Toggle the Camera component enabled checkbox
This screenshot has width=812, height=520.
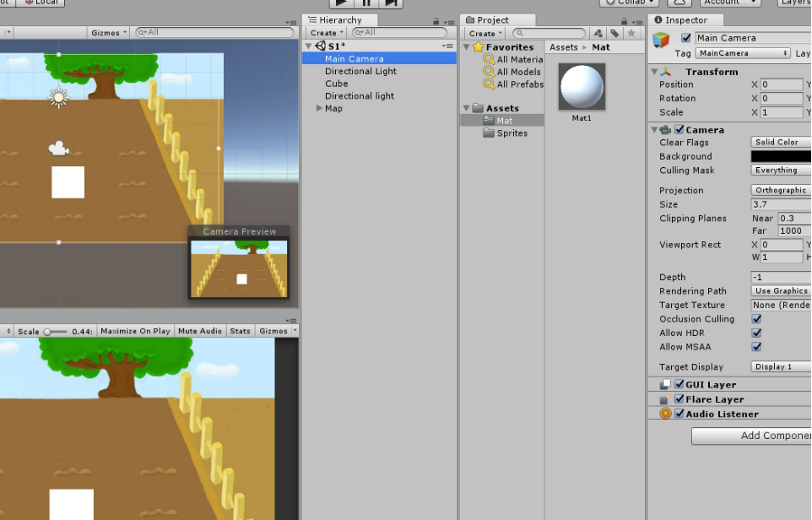(679, 129)
